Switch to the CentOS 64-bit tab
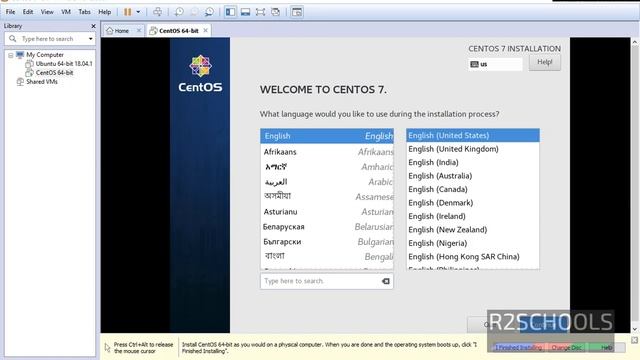 tap(178, 31)
